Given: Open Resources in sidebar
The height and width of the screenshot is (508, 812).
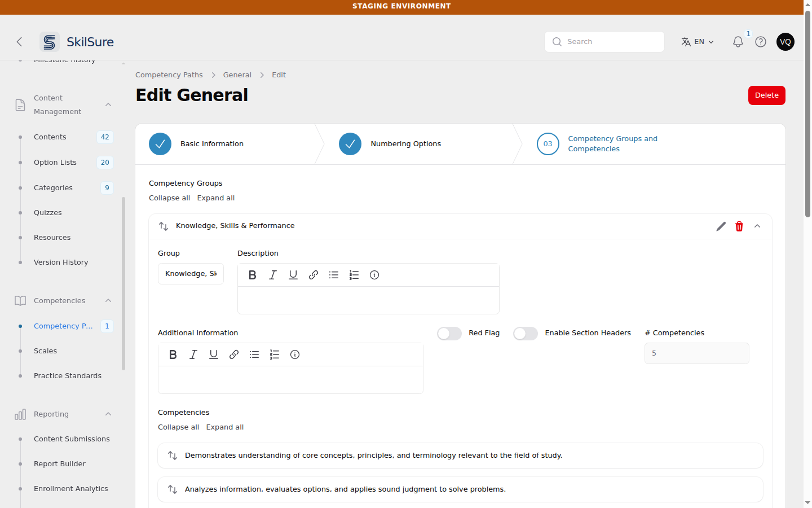Looking at the screenshot, I should (52, 238).
